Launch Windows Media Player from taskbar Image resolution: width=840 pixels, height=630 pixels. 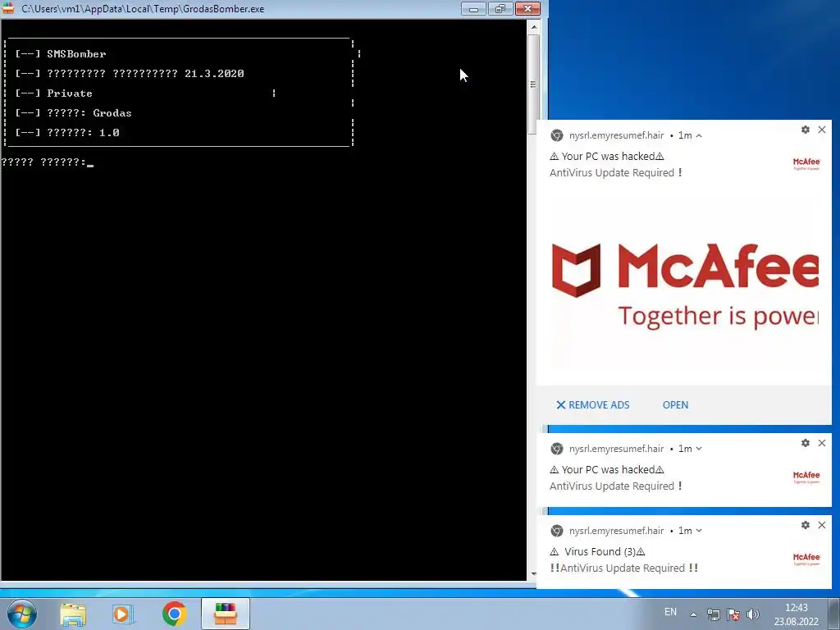point(123,614)
